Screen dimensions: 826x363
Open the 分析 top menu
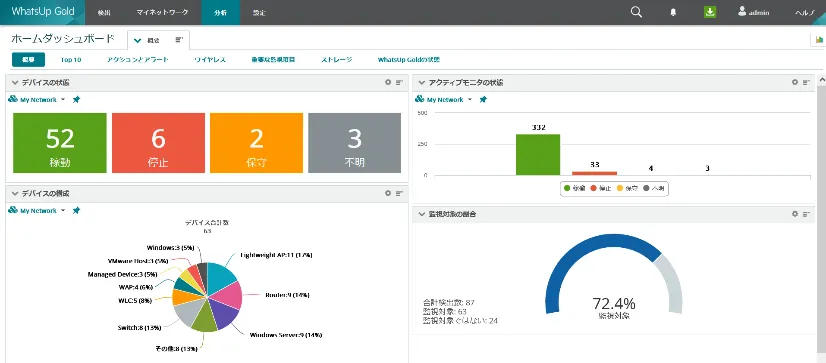point(220,13)
